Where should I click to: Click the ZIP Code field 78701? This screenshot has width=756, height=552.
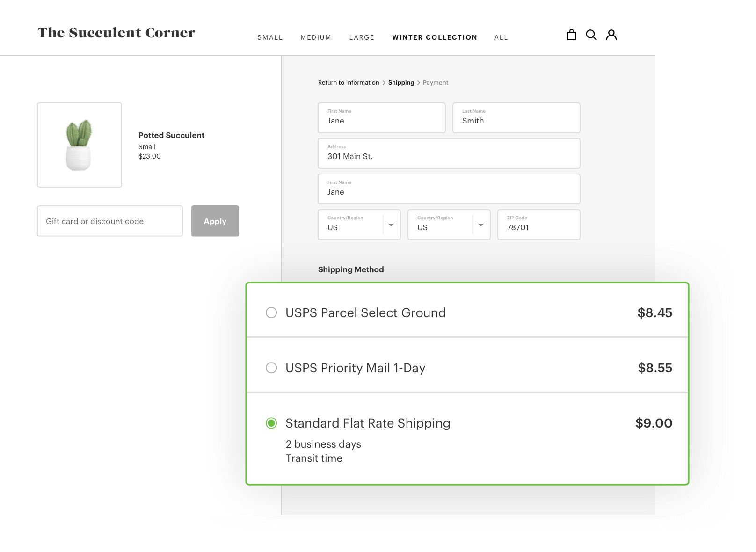pos(539,225)
